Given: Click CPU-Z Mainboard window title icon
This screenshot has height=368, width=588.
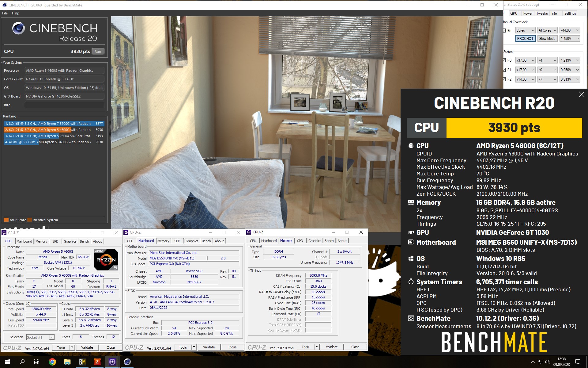Looking at the screenshot, I should coord(126,232).
